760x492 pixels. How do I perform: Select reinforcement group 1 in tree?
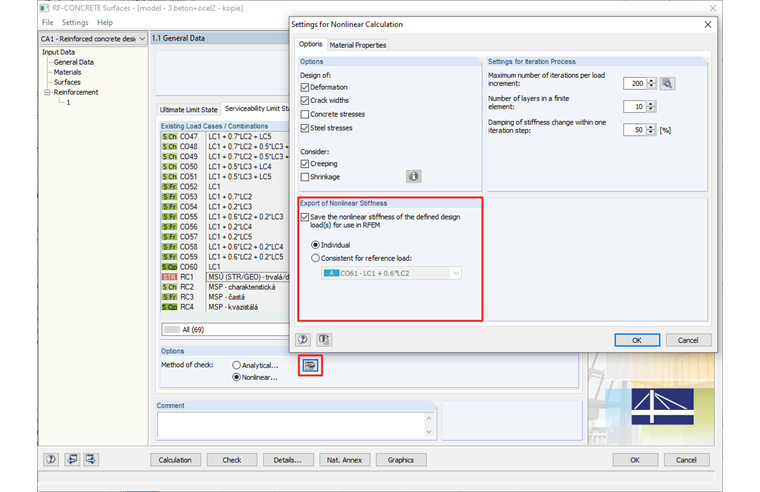68,102
